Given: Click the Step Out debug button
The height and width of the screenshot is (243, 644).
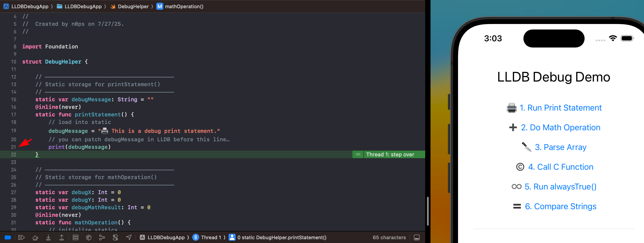Looking at the screenshot, I should click(61, 237).
